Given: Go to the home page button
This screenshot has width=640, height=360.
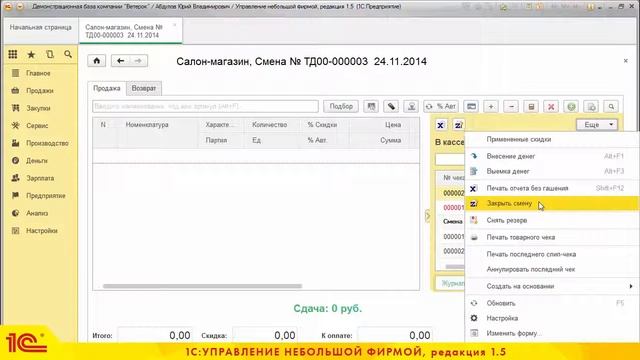Looking at the screenshot, I should [97, 61].
